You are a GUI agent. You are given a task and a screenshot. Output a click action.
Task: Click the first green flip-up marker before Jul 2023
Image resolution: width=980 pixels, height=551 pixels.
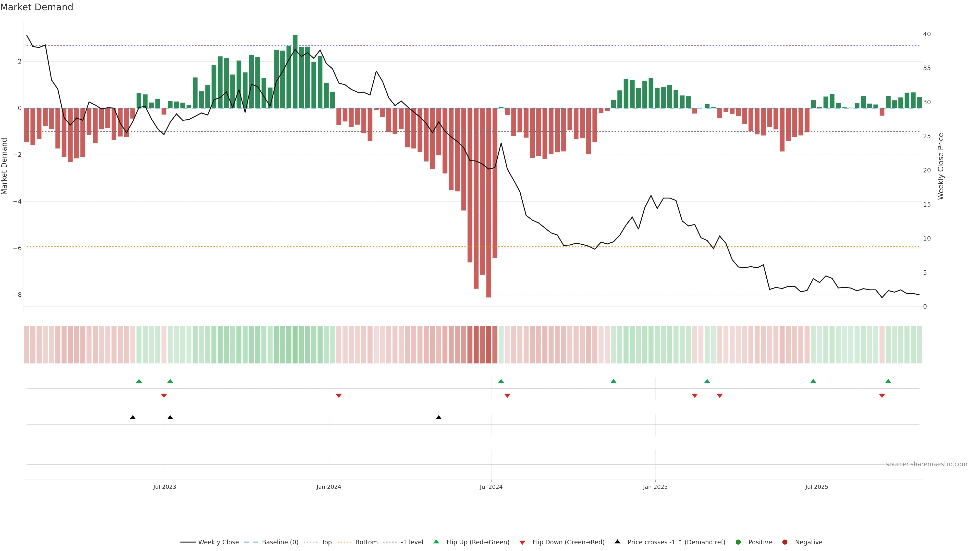point(139,381)
